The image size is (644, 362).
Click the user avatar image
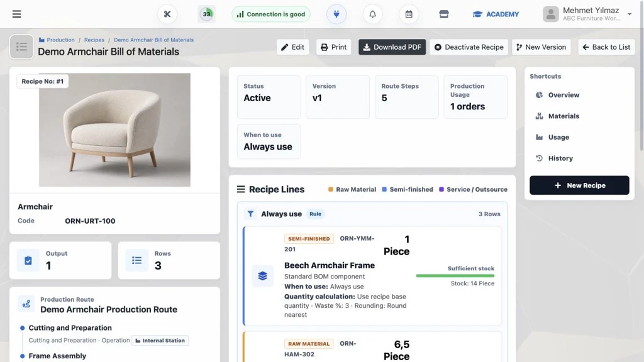tap(550, 14)
